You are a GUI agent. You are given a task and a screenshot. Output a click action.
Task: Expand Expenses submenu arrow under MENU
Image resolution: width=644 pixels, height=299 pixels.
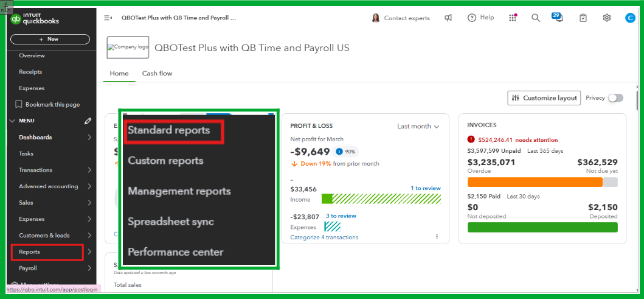pyautogui.click(x=89, y=219)
